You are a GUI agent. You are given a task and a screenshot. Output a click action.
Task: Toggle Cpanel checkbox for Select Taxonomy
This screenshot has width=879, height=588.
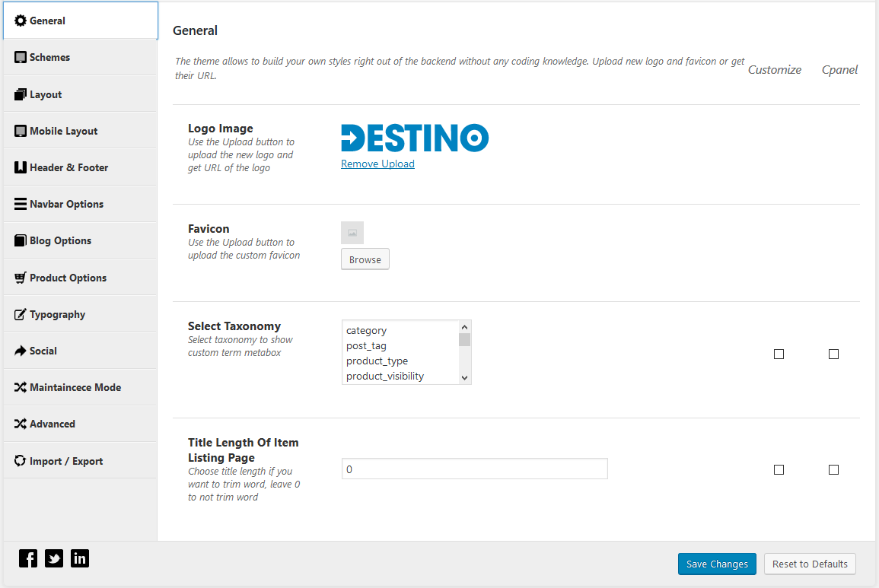[833, 354]
